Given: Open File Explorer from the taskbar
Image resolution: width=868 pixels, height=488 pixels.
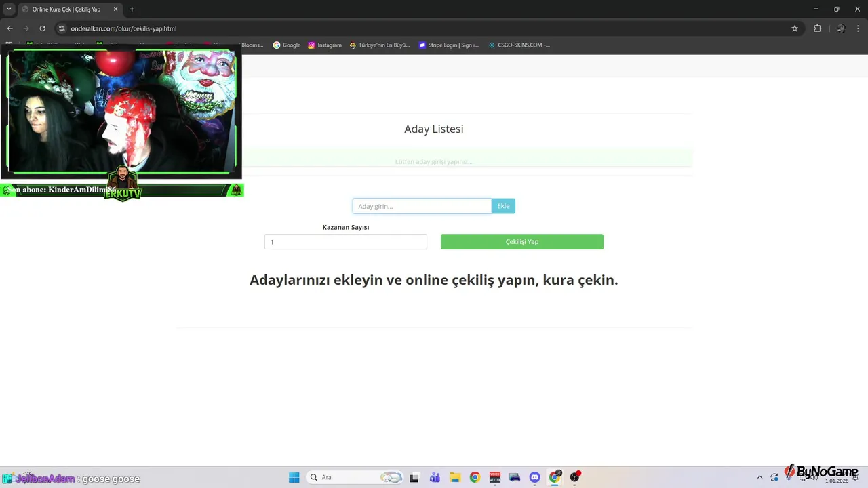Looking at the screenshot, I should coord(455,477).
